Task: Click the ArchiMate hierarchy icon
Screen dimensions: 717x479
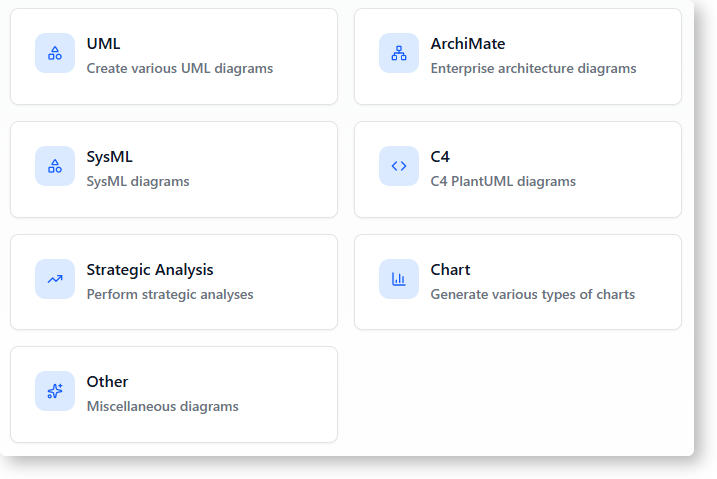Action: tap(399, 53)
